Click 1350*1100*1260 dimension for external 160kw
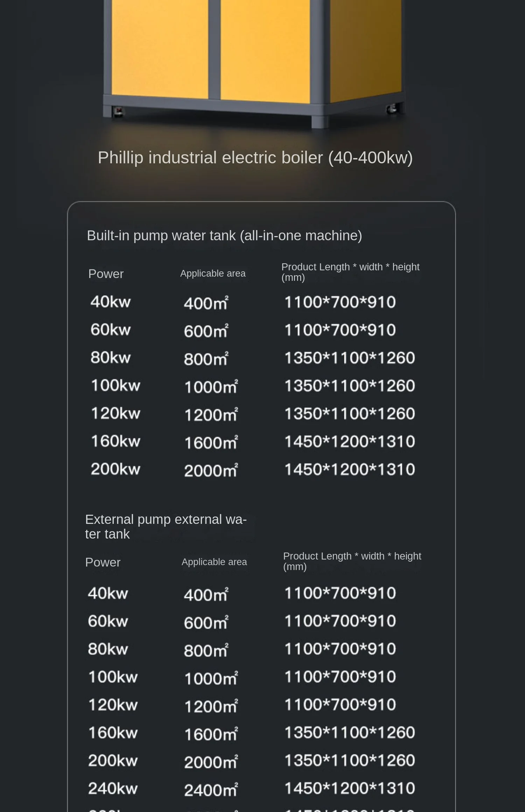 pos(350,733)
